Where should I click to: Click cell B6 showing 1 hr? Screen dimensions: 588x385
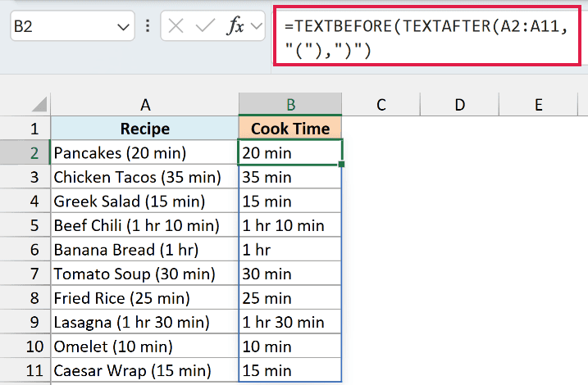(x=290, y=249)
